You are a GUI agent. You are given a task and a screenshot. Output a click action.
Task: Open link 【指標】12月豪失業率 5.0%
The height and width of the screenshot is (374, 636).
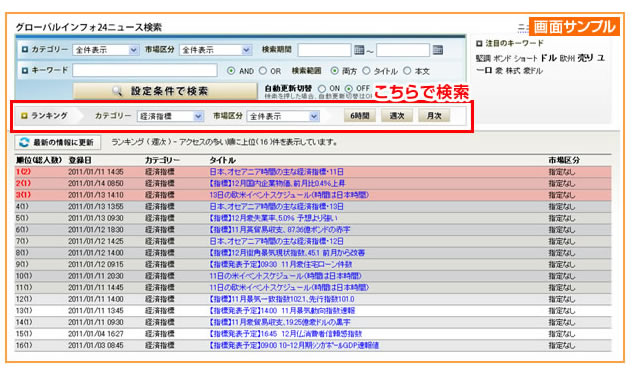click(273, 218)
